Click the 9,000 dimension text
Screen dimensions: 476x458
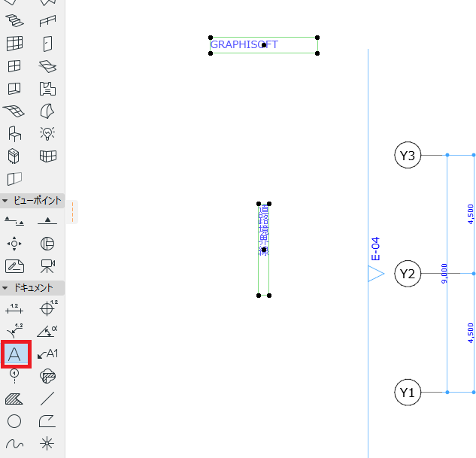(x=444, y=273)
